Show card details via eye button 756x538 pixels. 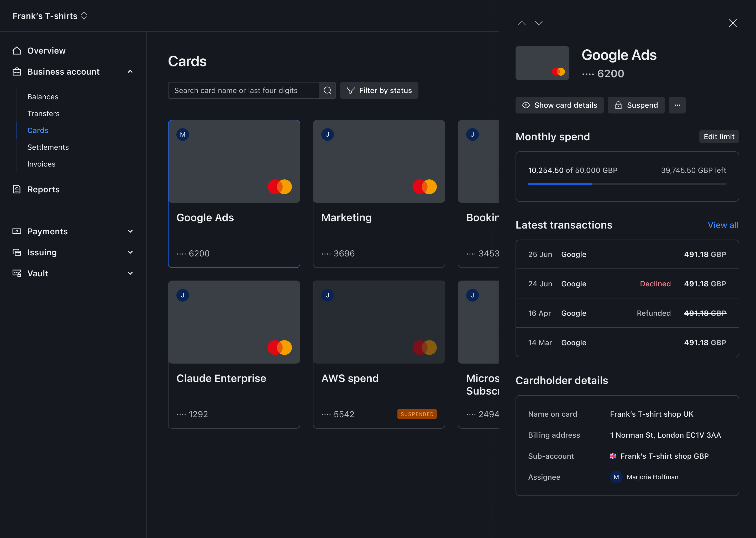tap(559, 105)
